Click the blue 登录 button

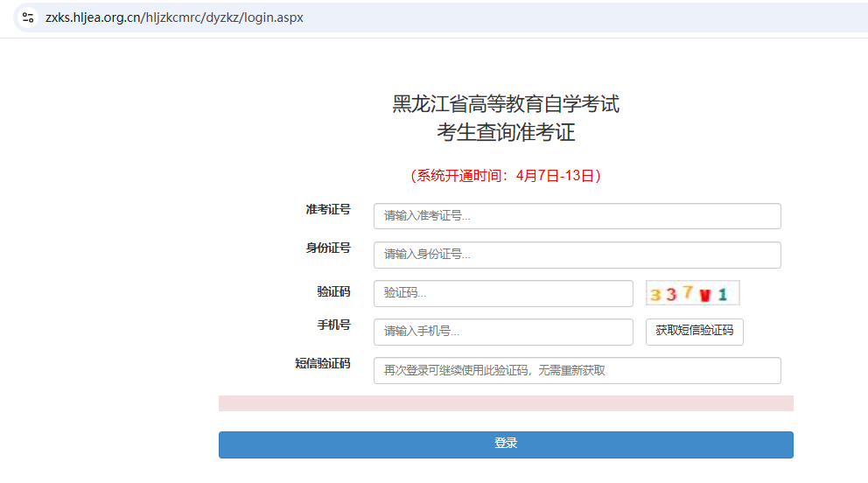pos(506,444)
